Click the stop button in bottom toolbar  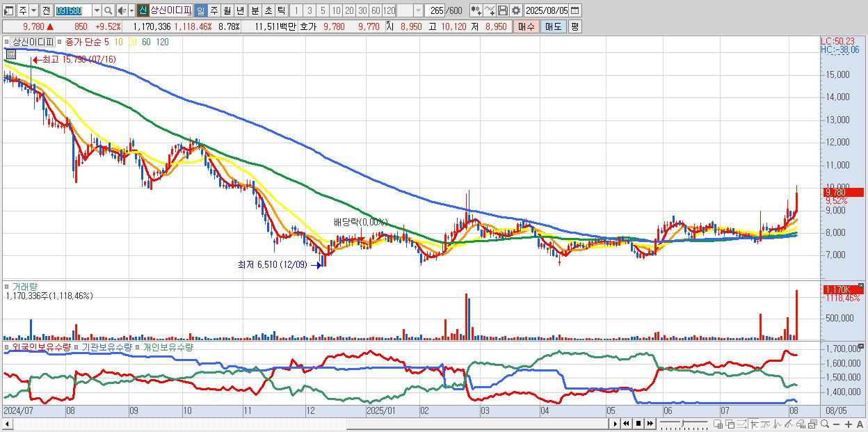click(x=638, y=424)
